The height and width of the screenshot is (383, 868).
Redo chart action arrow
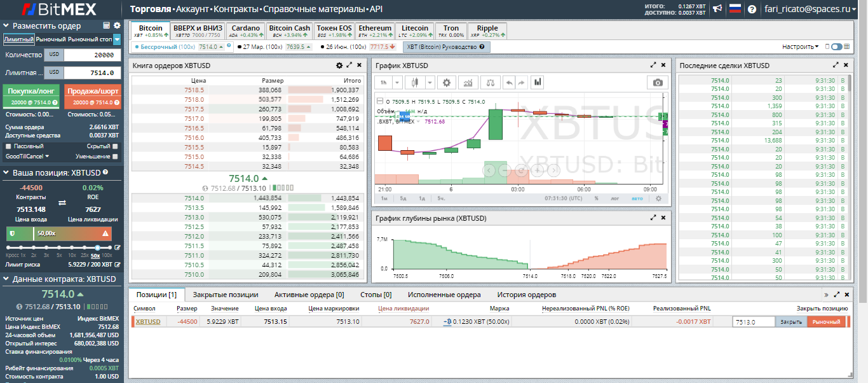[x=522, y=82]
